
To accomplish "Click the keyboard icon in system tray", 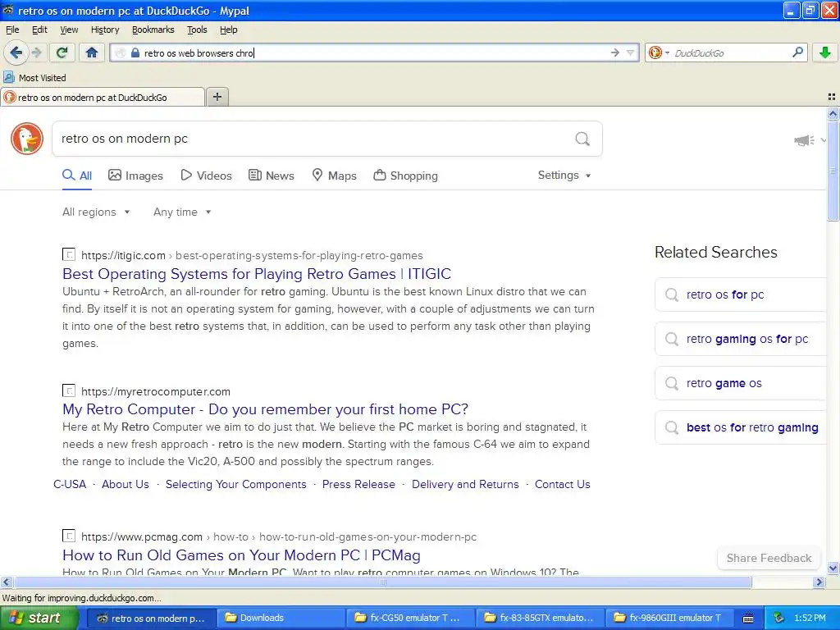I will pos(748,619).
